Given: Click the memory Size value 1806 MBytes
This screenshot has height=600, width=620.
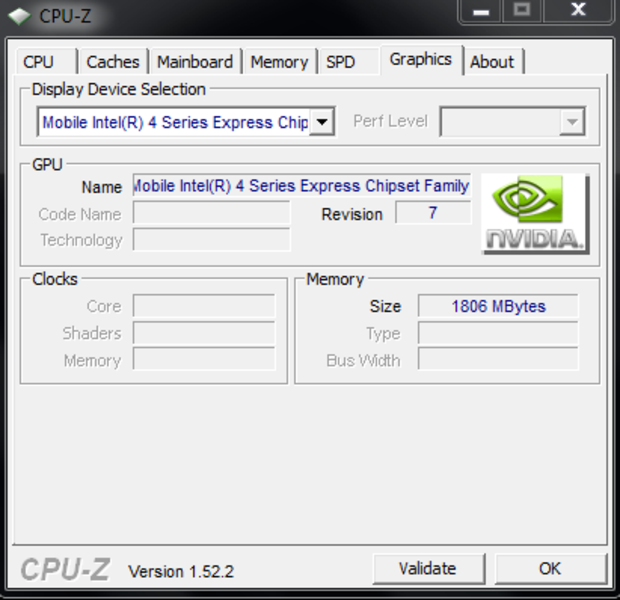Looking at the screenshot, I should point(498,306).
